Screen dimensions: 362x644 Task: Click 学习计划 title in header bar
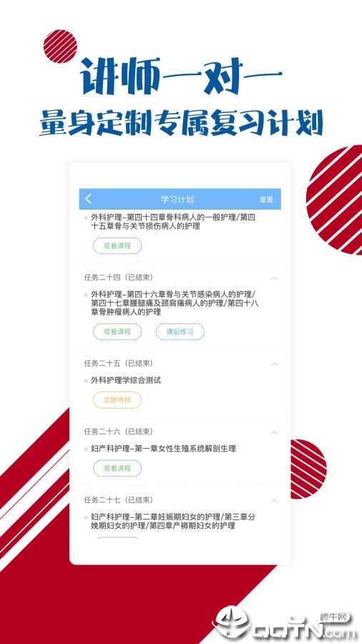coord(177,200)
